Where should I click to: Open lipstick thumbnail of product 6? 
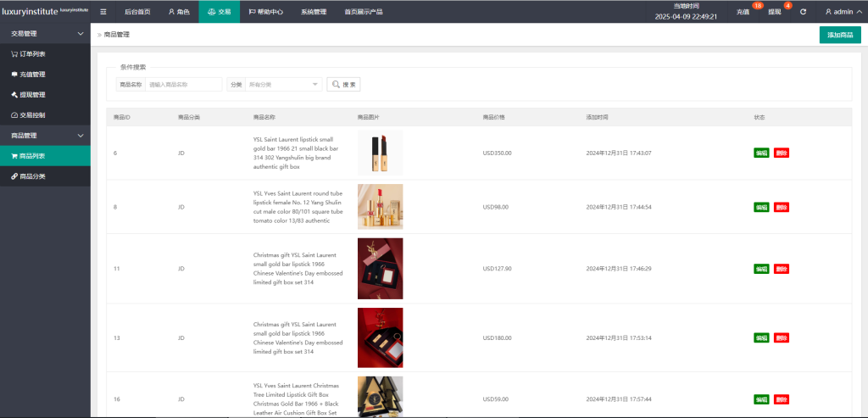point(381,153)
